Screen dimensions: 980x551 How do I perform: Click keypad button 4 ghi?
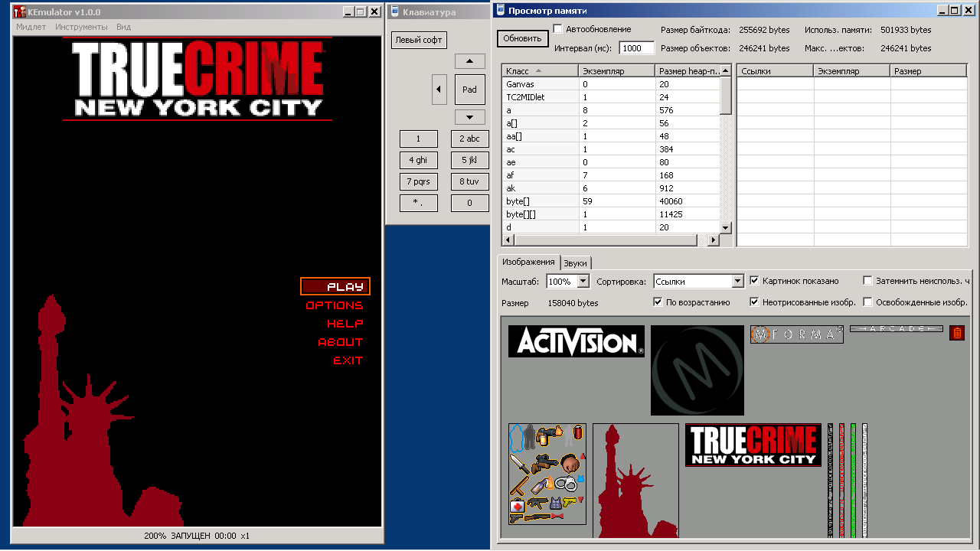(x=419, y=160)
